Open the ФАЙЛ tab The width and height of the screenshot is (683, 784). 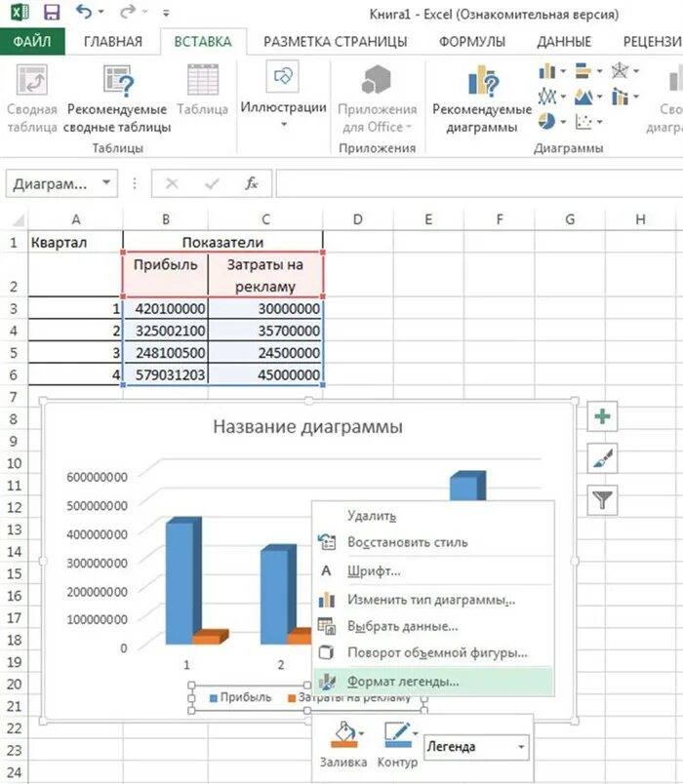click(32, 42)
